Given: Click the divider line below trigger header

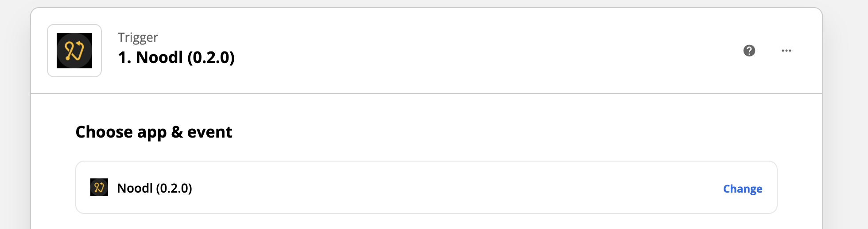Looking at the screenshot, I should [x=425, y=94].
